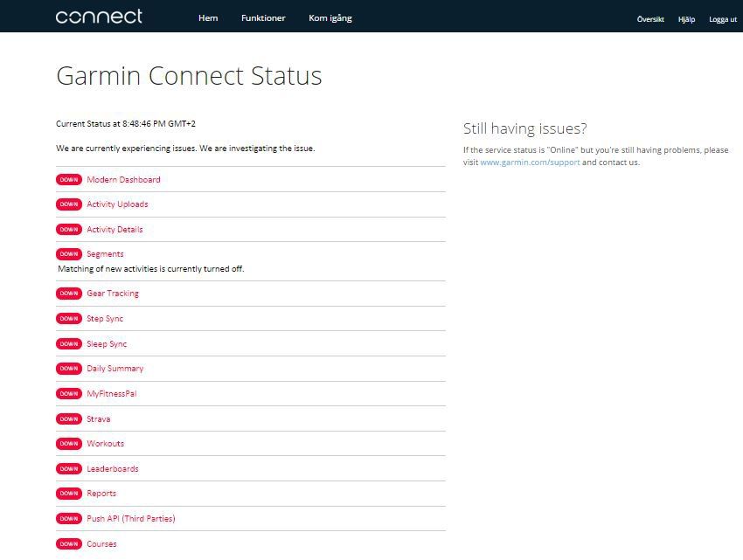
Task: Click the Connect logo in header
Action: (x=99, y=17)
